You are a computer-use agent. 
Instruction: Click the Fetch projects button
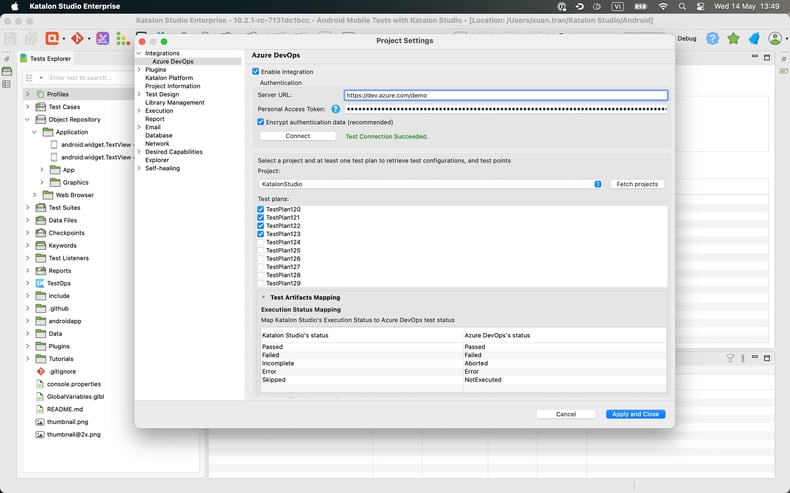(x=637, y=184)
